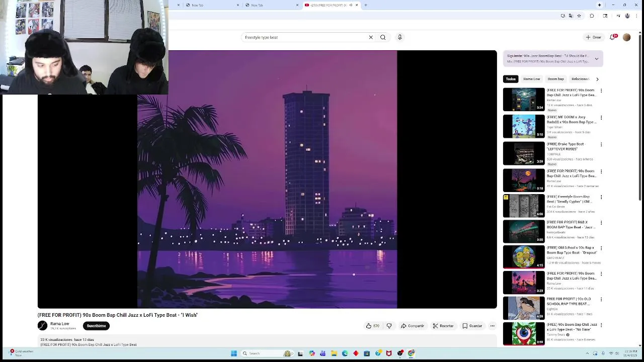The height and width of the screenshot is (362, 644).
Task: Open the Deadly Cypher 4:08 thumbnail
Action: [x=524, y=206]
